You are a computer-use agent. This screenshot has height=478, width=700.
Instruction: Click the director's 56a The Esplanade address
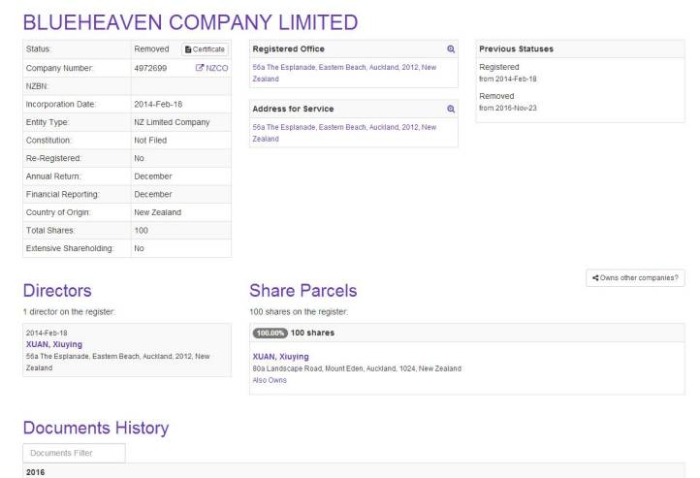point(118,362)
